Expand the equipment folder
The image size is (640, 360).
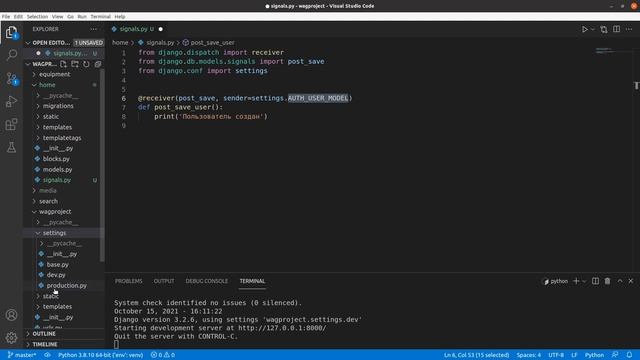click(x=54, y=74)
